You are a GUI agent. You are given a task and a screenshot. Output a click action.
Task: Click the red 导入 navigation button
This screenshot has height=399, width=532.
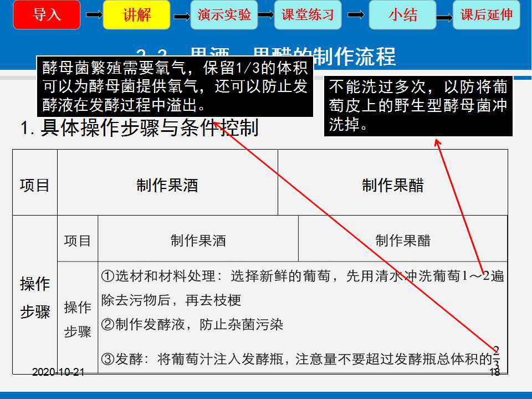(47, 15)
